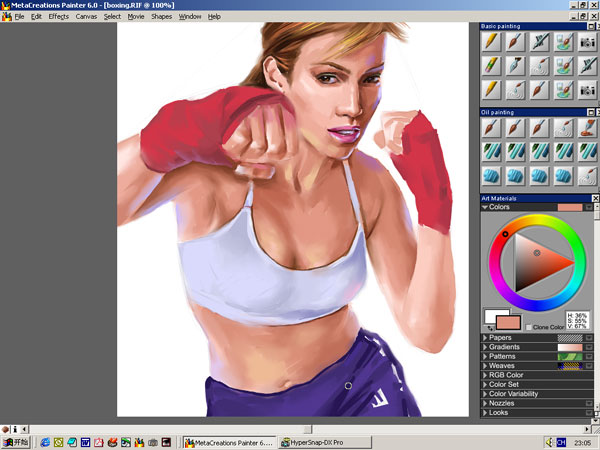The height and width of the screenshot is (450, 600).
Task: Enable the Clone Color checkbox
Action: click(530, 327)
